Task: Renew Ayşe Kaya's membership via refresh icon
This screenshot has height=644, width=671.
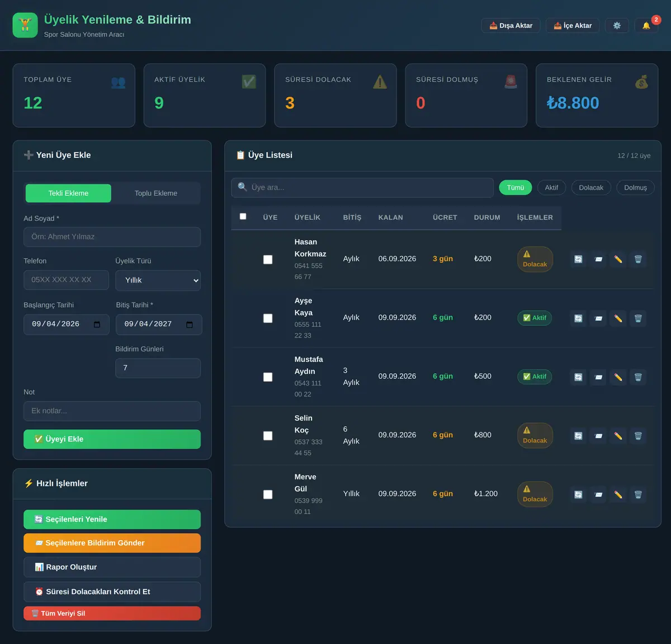Action: pos(578,318)
